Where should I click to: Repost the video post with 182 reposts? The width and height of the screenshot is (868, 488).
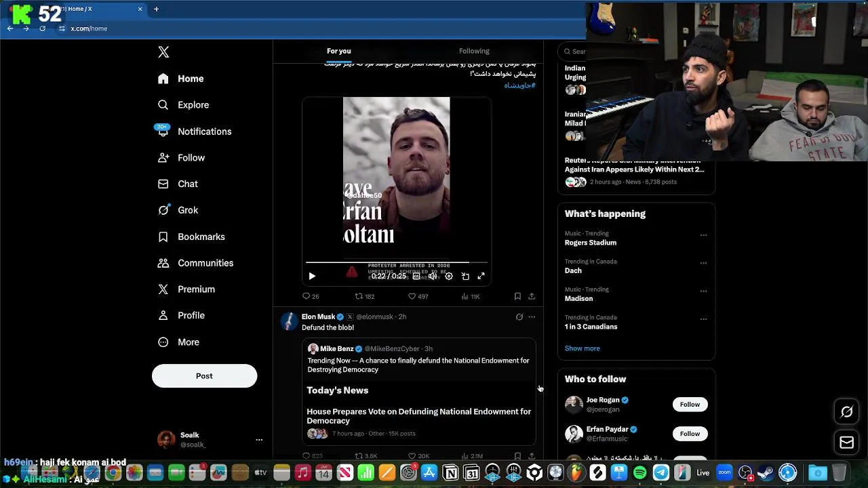tap(365, 296)
